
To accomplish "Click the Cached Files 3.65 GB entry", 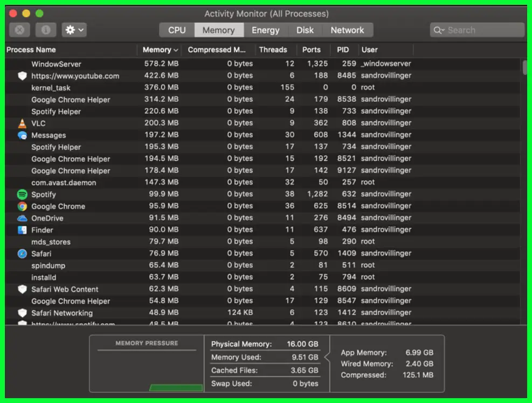I will [265, 371].
